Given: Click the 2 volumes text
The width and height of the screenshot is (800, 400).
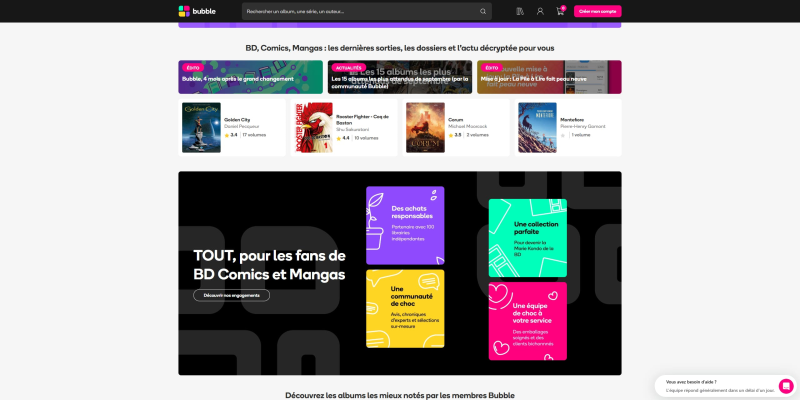Looking at the screenshot, I should [x=478, y=135].
